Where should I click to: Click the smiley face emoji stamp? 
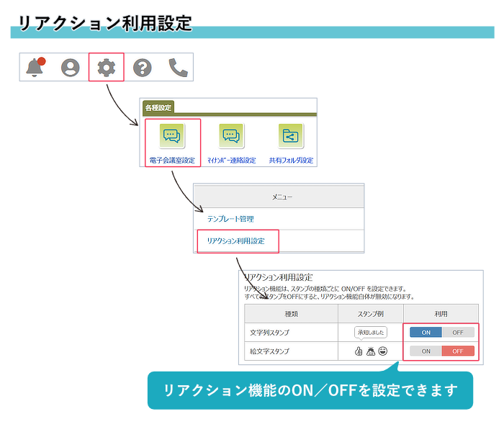pyautogui.click(x=382, y=351)
